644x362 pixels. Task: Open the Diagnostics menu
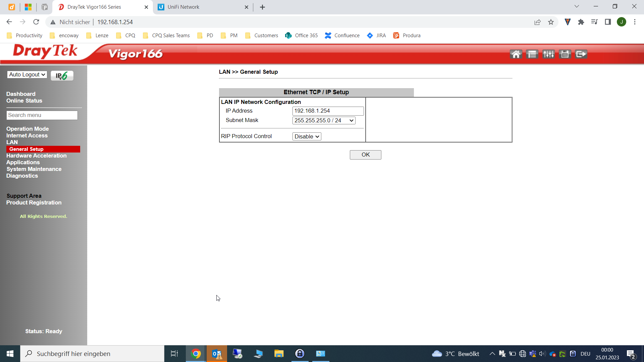[22, 176]
